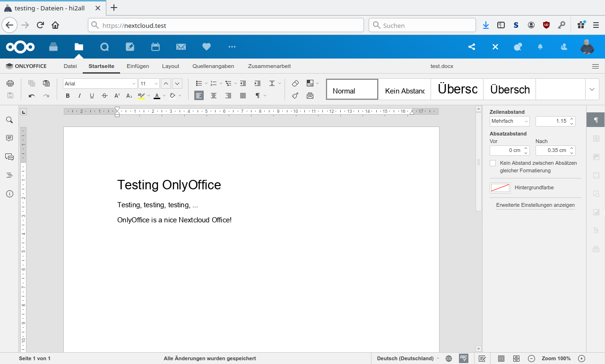Click the Hintergrundfarbe color swatch
Image resolution: width=605 pixels, height=364 pixels.
[500, 188]
